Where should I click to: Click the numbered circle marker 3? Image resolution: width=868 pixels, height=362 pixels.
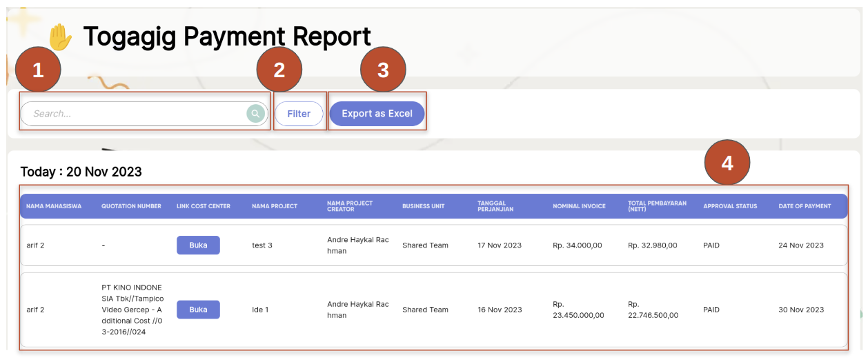pyautogui.click(x=383, y=70)
